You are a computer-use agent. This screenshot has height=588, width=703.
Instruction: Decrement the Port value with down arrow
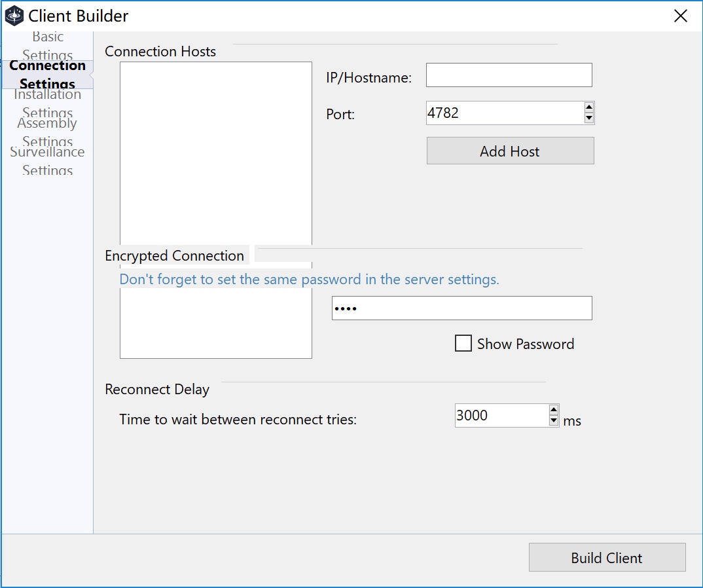point(588,118)
